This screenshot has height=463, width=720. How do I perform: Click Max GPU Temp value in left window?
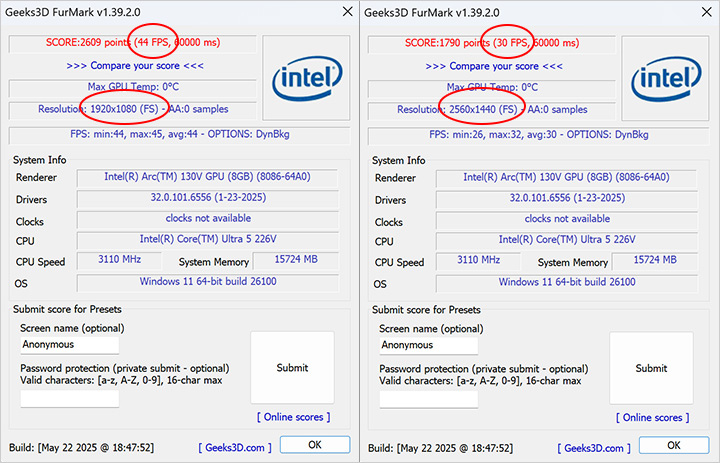coord(133,87)
